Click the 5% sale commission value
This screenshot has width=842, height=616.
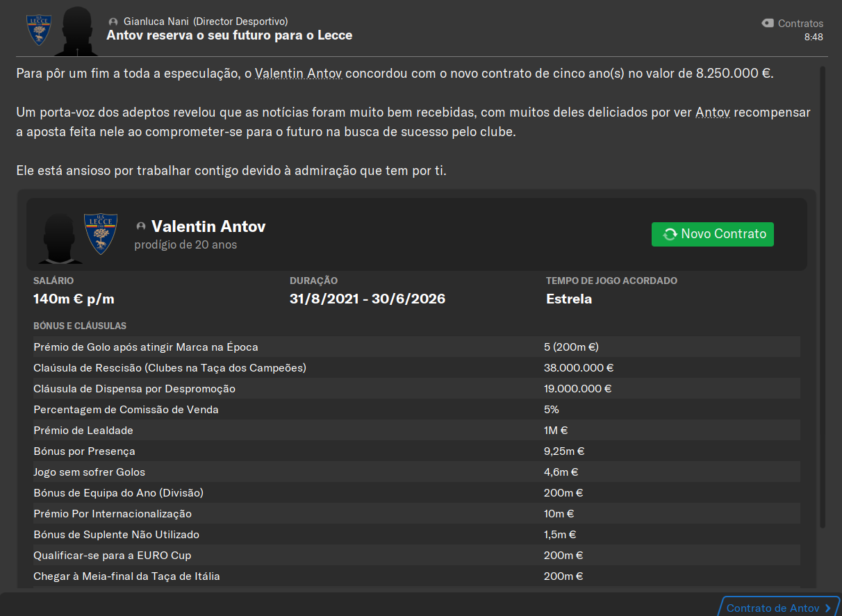pyautogui.click(x=552, y=409)
